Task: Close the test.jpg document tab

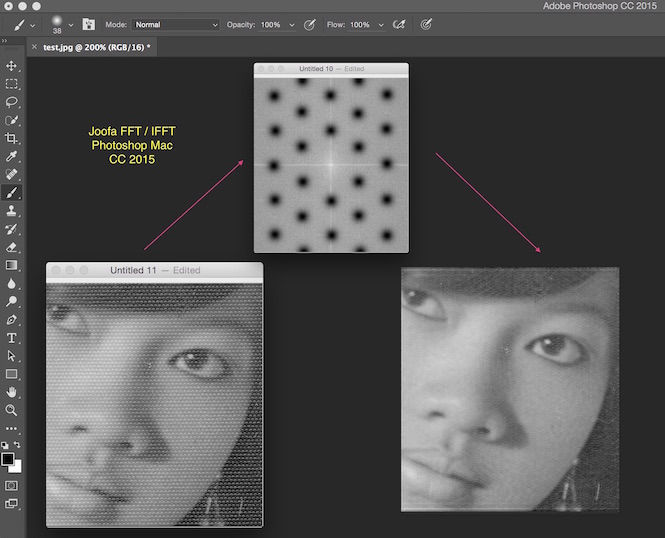Action: 34,47
